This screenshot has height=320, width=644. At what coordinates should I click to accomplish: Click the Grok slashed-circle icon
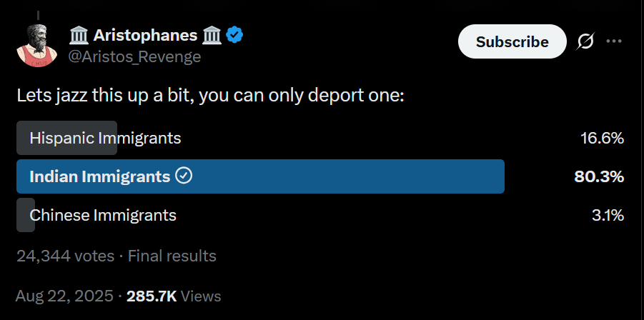585,42
